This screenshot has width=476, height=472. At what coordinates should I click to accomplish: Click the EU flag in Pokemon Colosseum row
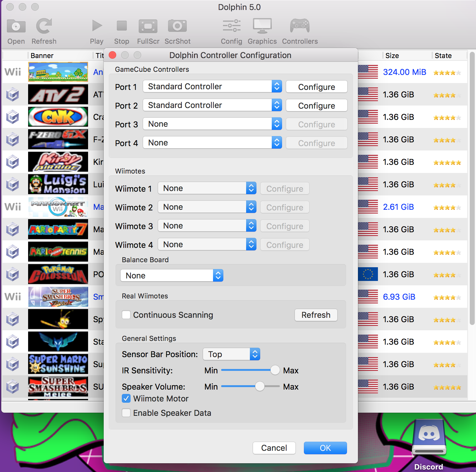(x=368, y=274)
